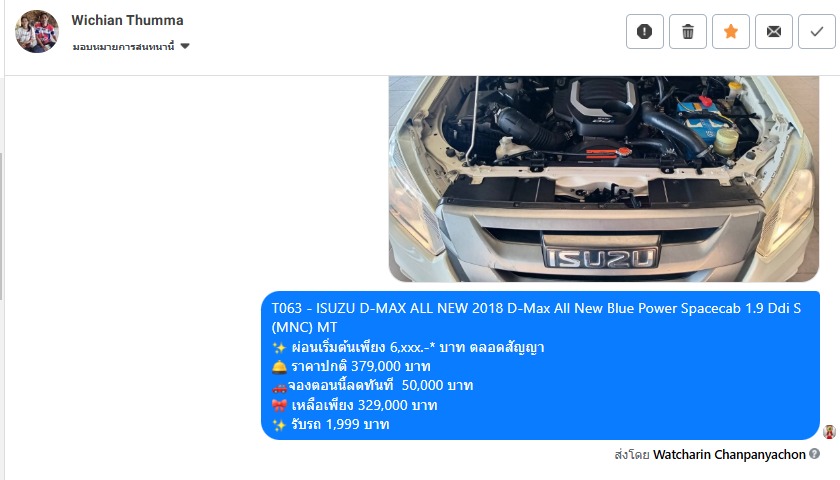Mark conversation as spam with exclamation icon

[644, 32]
